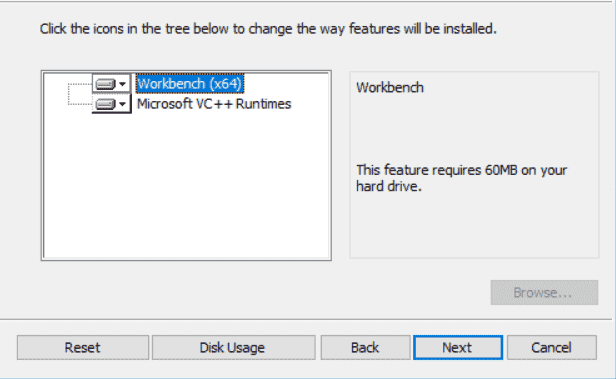Open the Workbench (x64) install option arrow

click(123, 84)
